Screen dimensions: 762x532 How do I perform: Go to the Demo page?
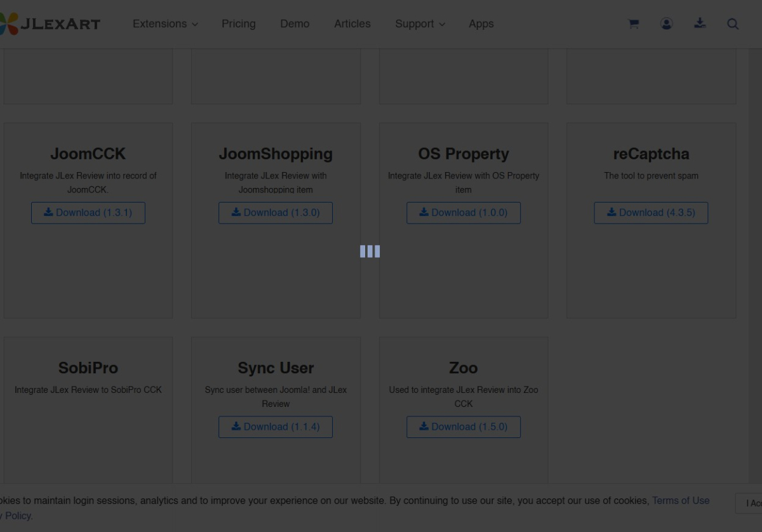click(x=295, y=24)
